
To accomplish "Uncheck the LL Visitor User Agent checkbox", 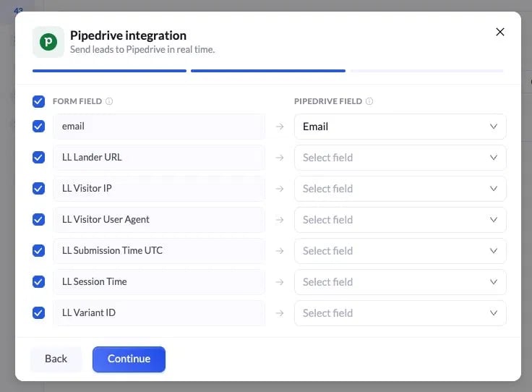I will point(39,220).
